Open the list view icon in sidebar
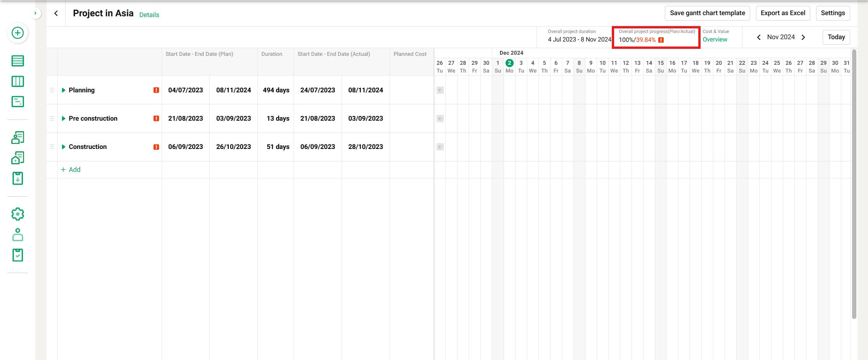This screenshot has height=360, width=868. pyautogui.click(x=17, y=61)
